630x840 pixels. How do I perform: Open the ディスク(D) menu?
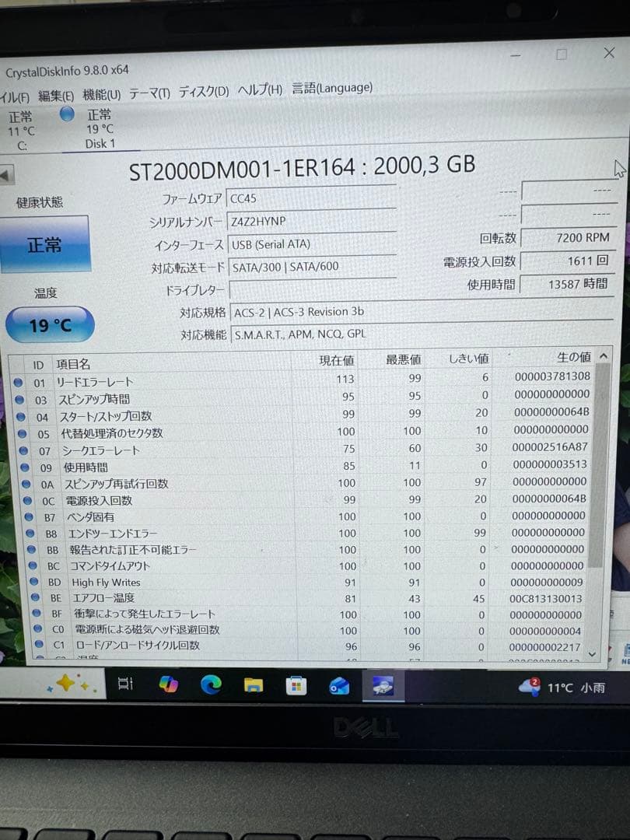coord(204,92)
